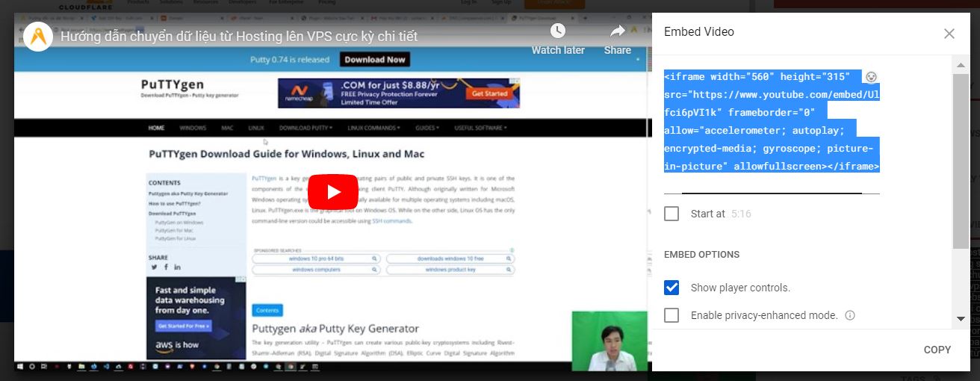Click the embed panel scrollbar thumb
Image resolution: width=980 pixels, height=381 pixels.
(x=961, y=161)
